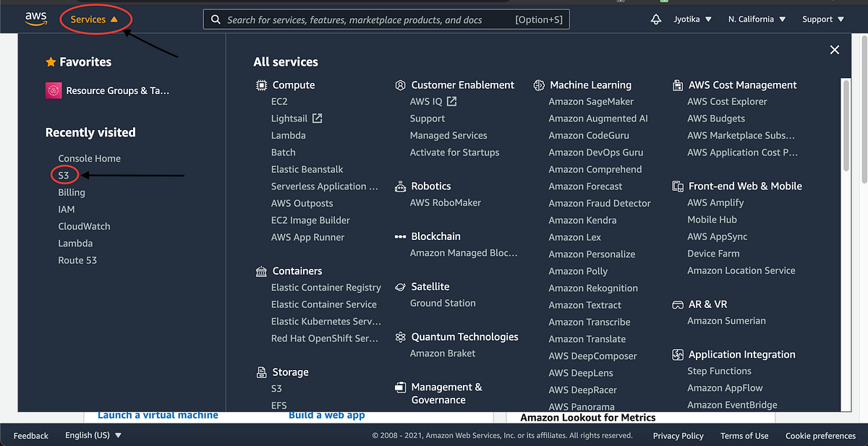Open the notifications bell icon
The image size is (868, 446).
[655, 19]
